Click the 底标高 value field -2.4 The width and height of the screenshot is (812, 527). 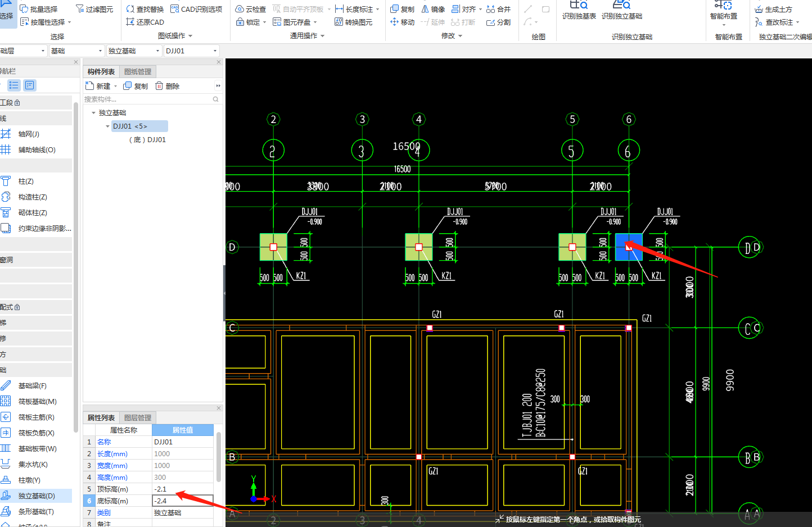coord(183,501)
